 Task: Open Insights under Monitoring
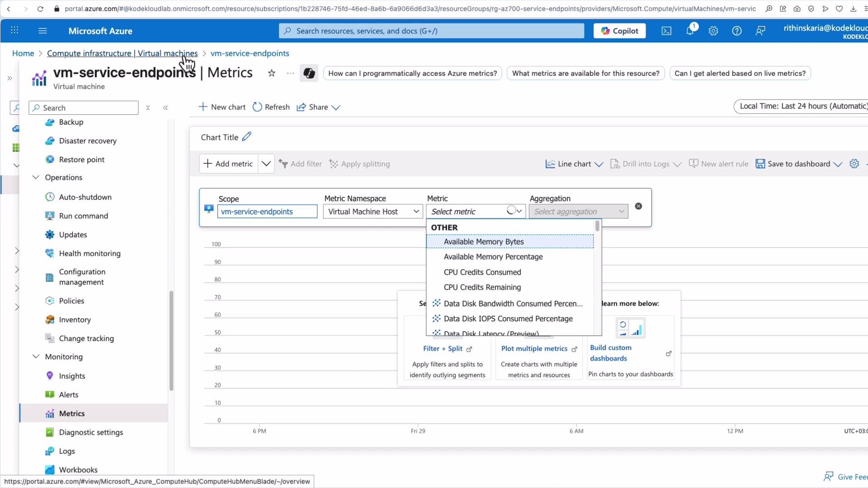click(x=72, y=376)
